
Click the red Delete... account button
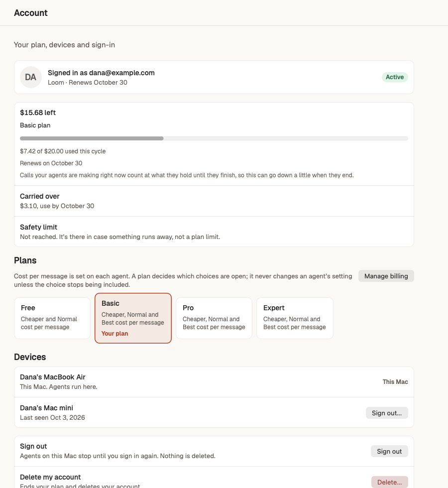(x=389, y=482)
